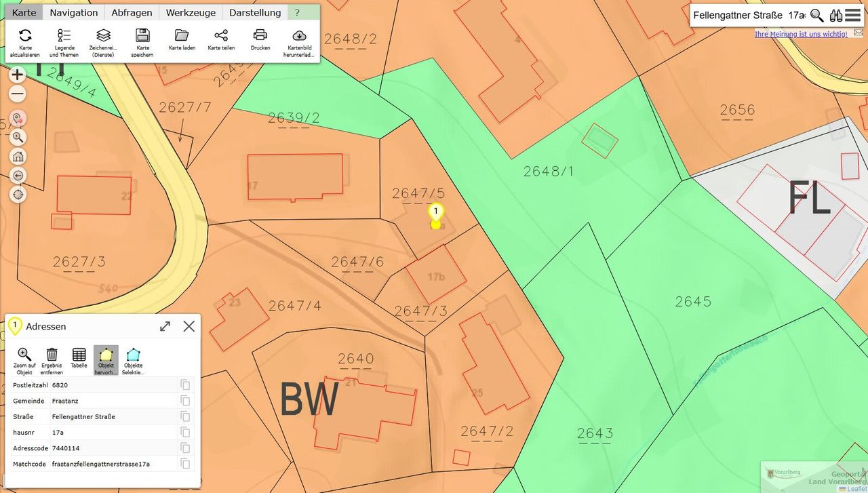Open the Zeichenreihenfolge (Dienste) layers icon
The image size is (868, 493).
point(103,36)
